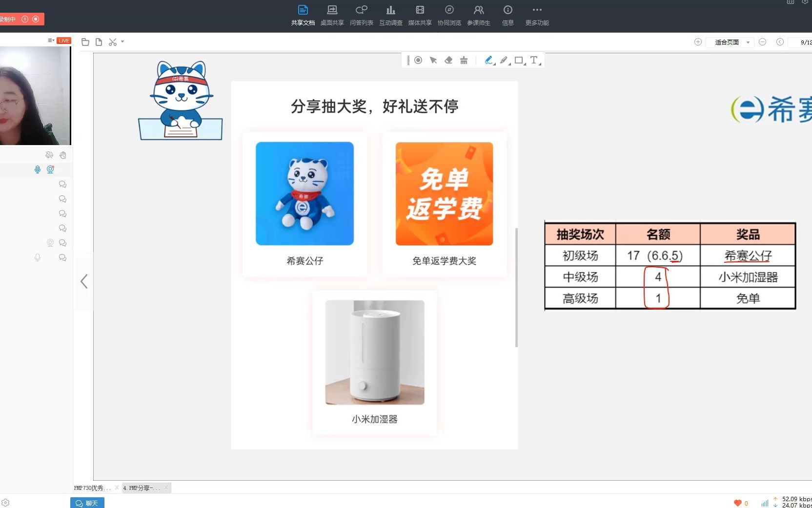This screenshot has width=812, height=508.
Task: Open 参课师生 participants list
Action: (x=478, y=15)
